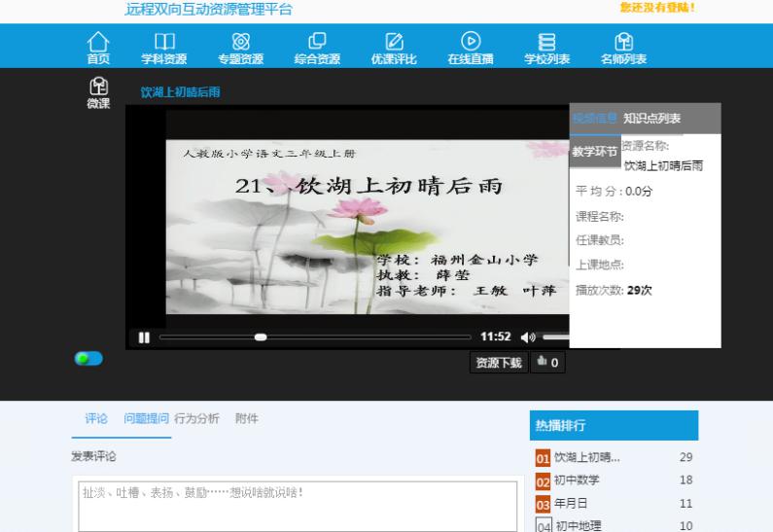Open 教学环节 tab
Image resolution: width=773 pixels, height=532 pixels.
coord(594,152)
